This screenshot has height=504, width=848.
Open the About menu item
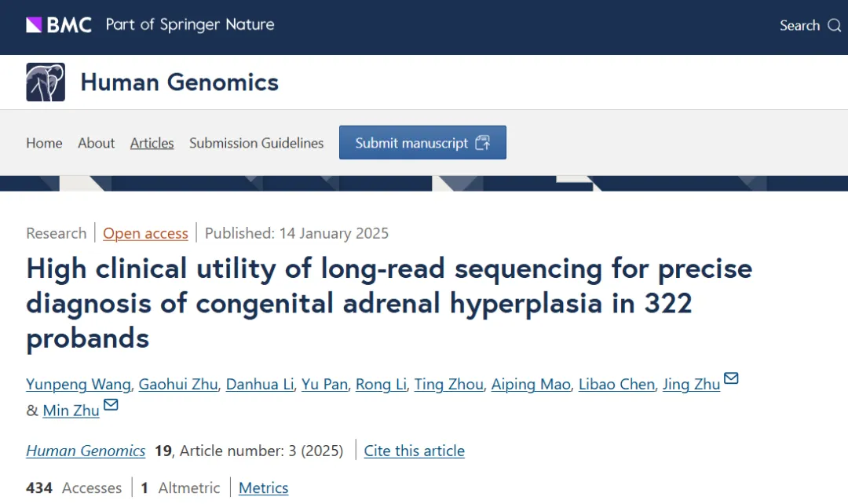pos(96,143)
